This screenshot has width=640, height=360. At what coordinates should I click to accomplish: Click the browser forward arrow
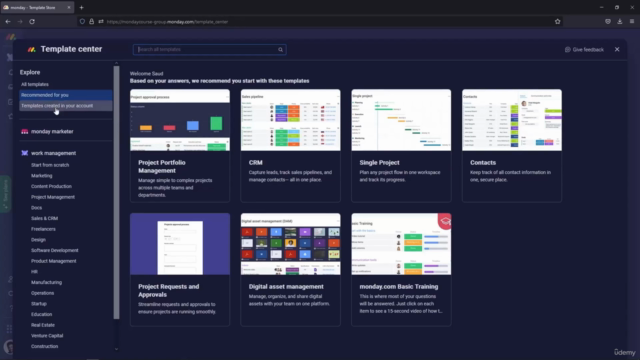(20, 22)
